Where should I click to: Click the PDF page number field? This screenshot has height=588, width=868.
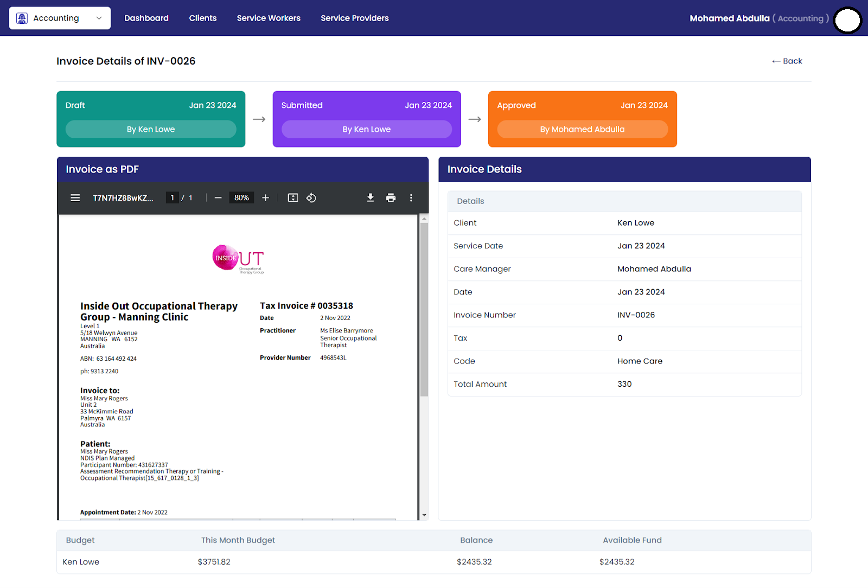click(x=173, y=198)
